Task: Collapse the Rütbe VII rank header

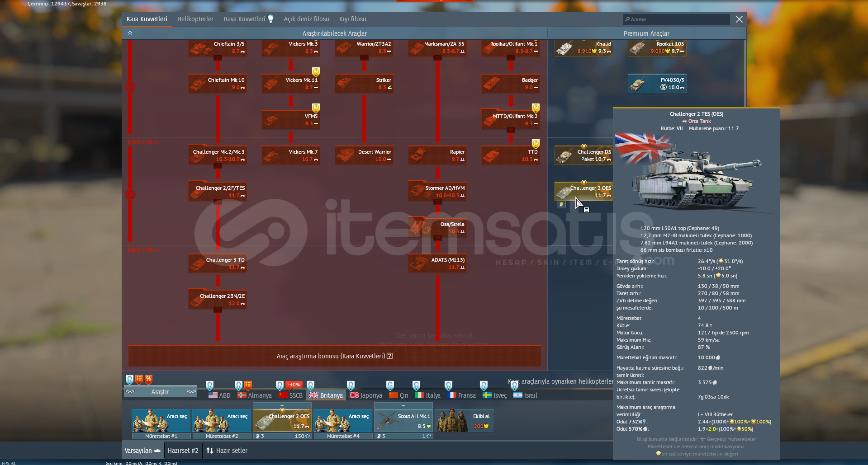Action: (143, 142)
